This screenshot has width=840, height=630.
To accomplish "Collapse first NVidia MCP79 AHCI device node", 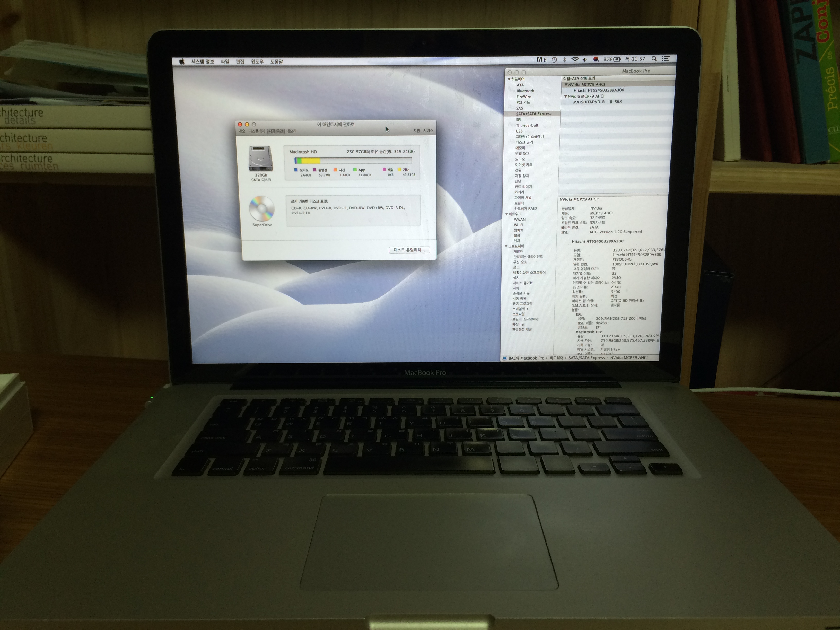I will click(x=566, y=85).
